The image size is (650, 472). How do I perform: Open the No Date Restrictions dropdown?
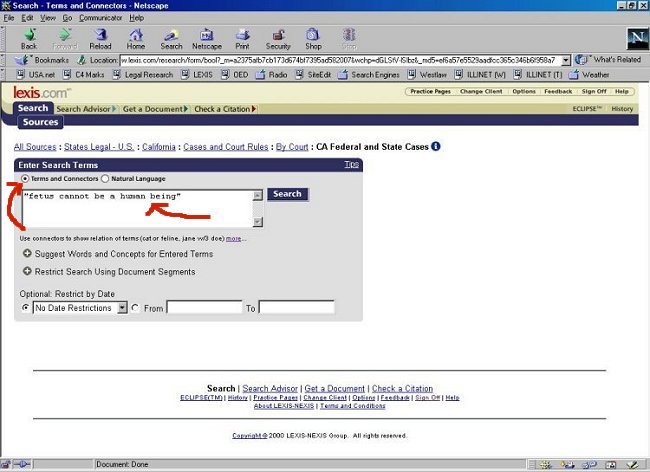click(x=122, y=307)
